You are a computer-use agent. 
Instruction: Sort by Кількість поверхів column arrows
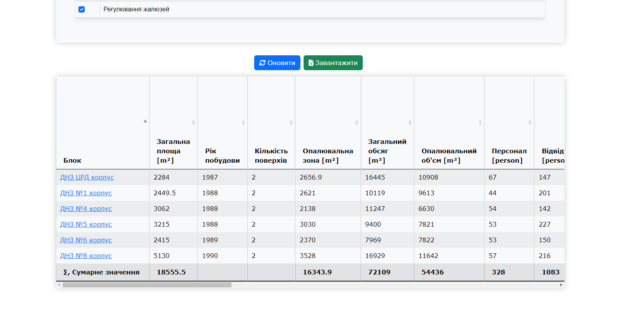pos(291,123)
